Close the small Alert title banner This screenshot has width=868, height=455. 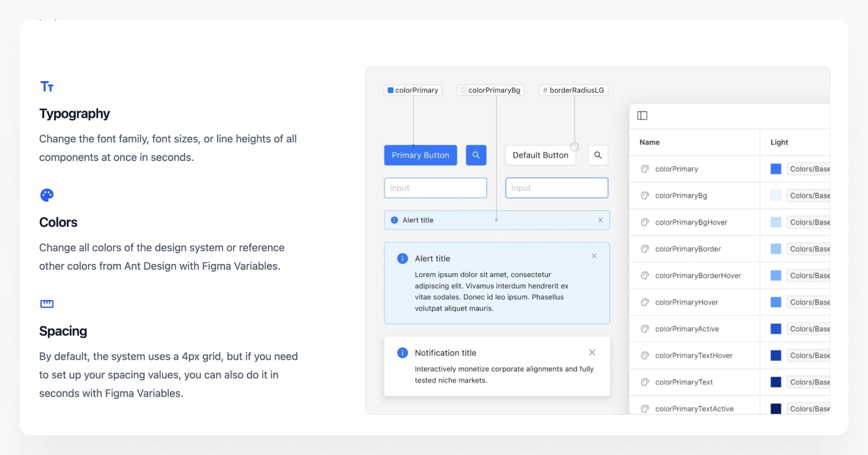coord(600,220)
